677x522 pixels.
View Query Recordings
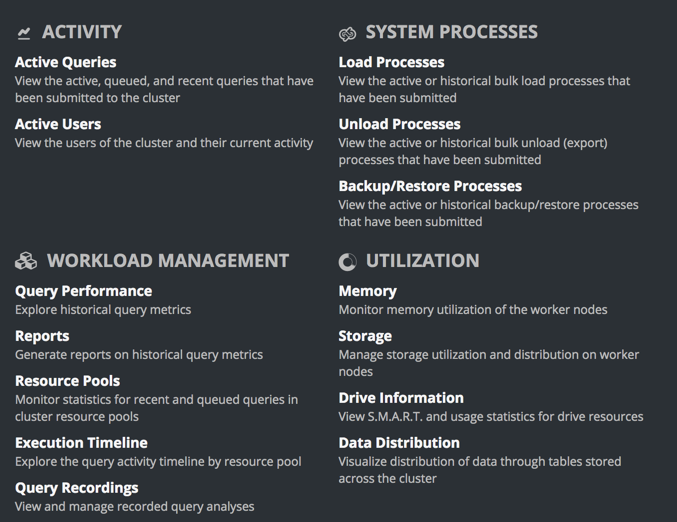76,488
